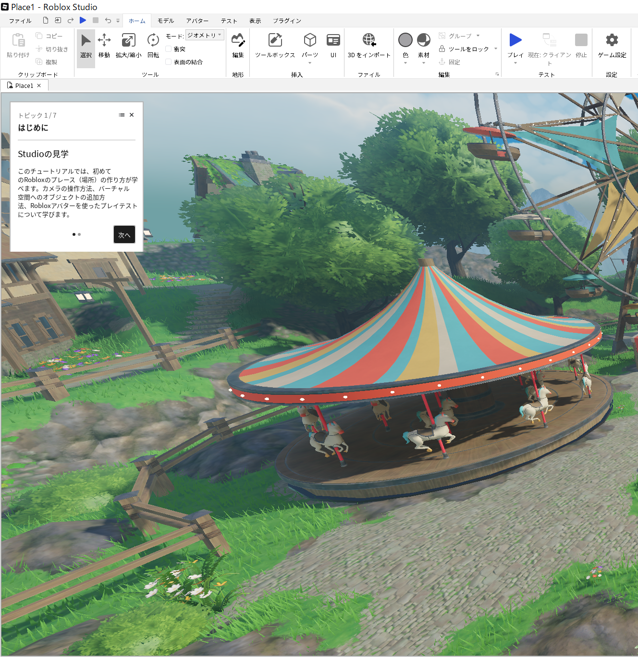Switch to the テスト tab
This screenshot has height=672, width=638.
point(229,21)
